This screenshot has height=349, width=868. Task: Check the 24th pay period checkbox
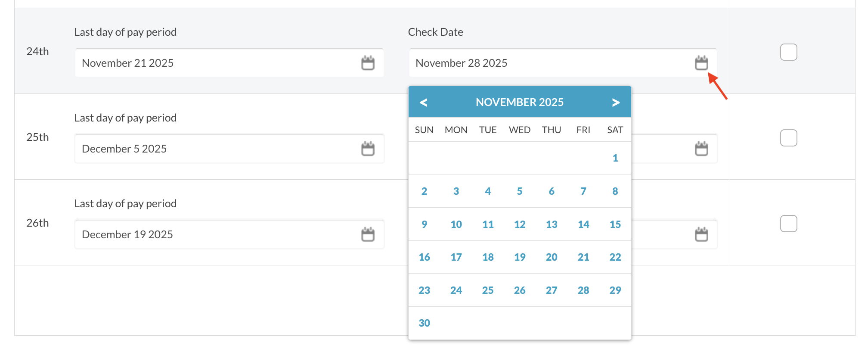pyautogui.click(x=788, y=52)
